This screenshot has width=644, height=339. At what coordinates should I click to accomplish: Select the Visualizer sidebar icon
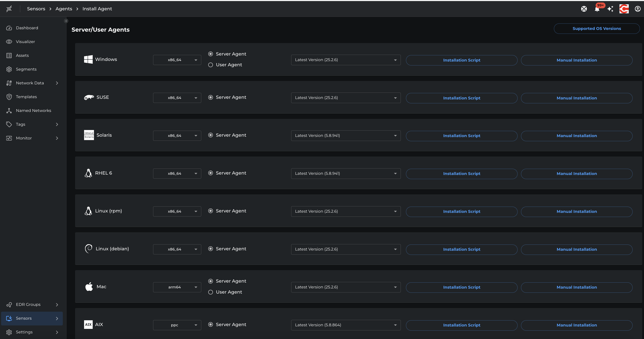(x=25, y=42)
